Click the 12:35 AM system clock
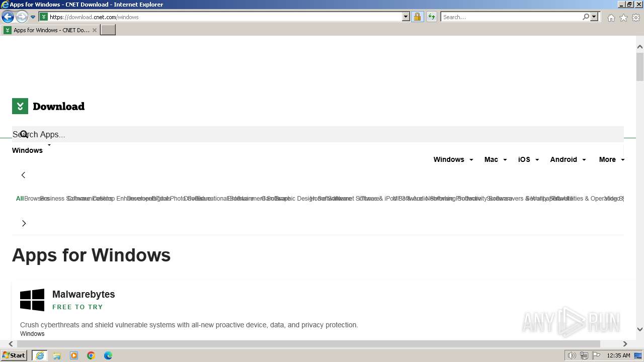644x362 pixels. tap(618, 355)
